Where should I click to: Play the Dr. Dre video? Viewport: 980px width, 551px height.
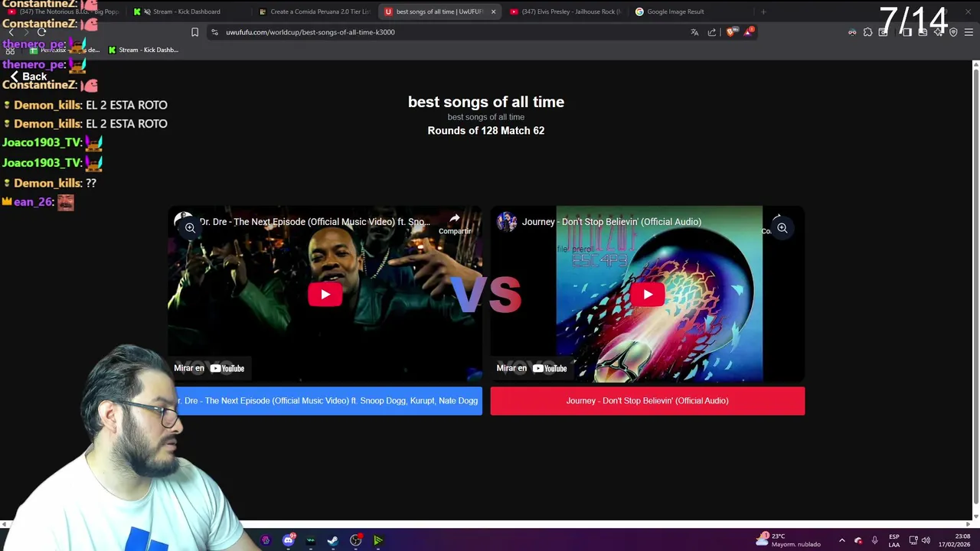325,295
